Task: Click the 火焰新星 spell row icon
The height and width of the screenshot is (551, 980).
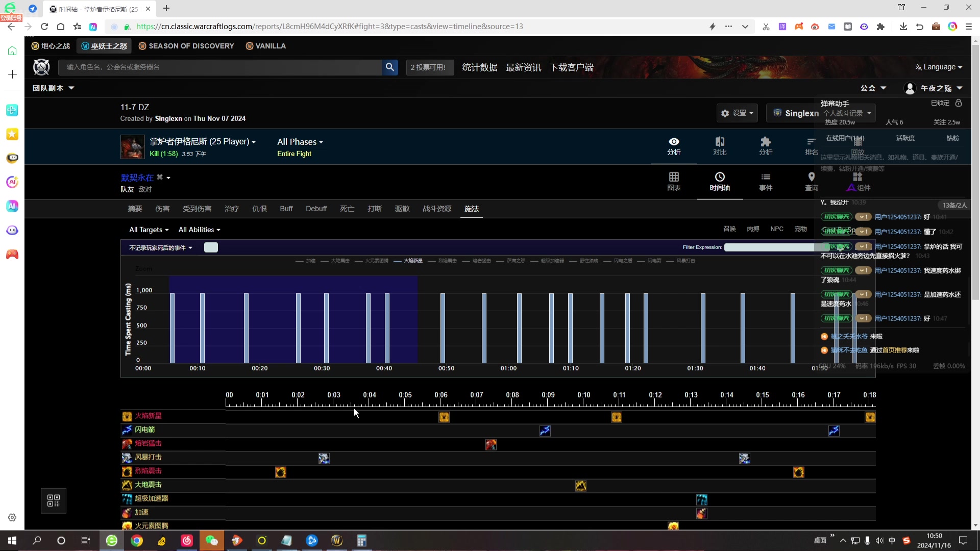Action: point(127,416)
